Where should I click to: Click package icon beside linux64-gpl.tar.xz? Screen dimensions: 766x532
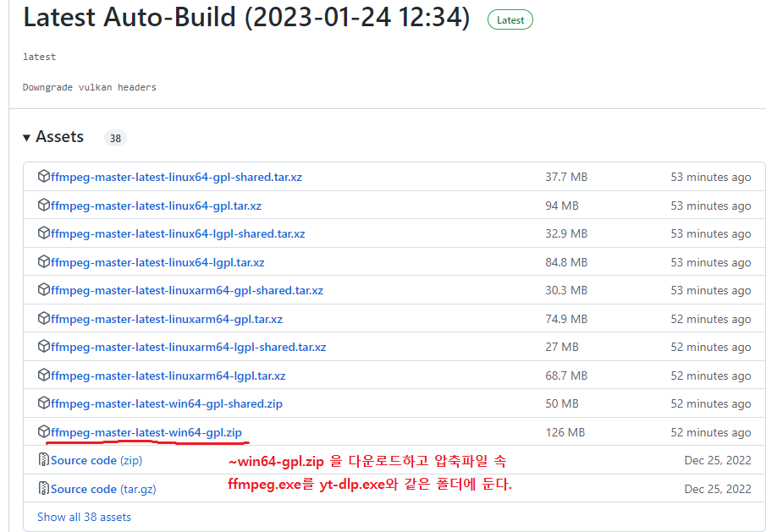(44, 205)
